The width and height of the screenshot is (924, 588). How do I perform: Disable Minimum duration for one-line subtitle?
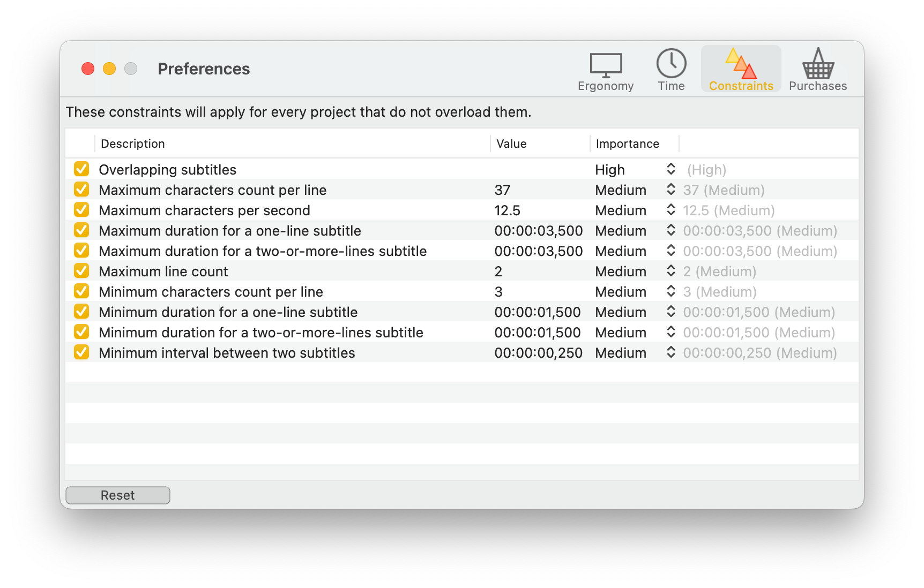pyautogui.click(x=81, y=312)
